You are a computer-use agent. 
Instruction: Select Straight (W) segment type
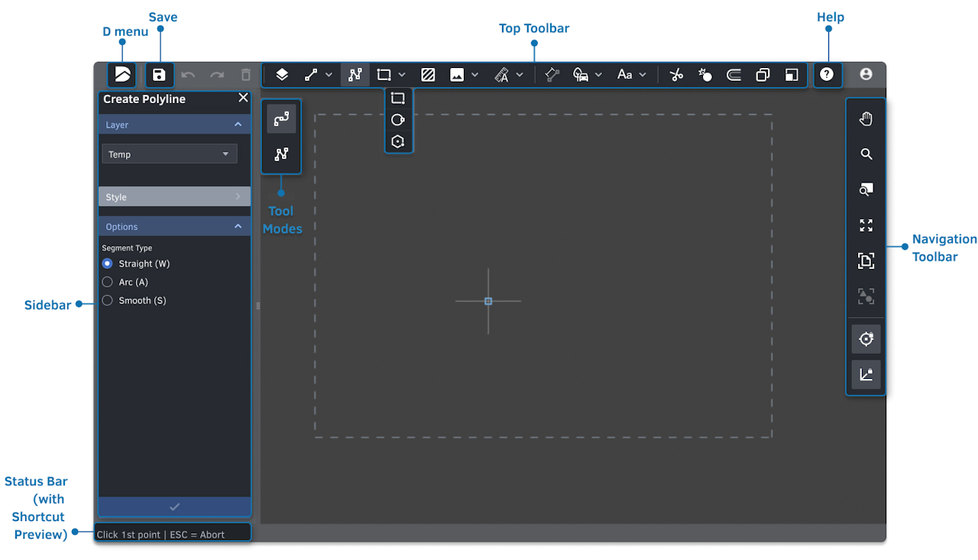(108, 264)
